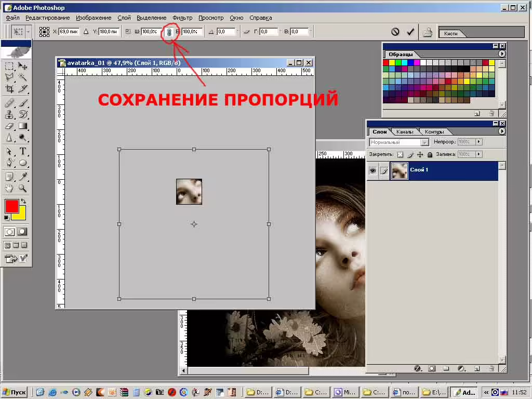Select the Move tool
This screenshot has width=532, height=399.
tap(23, 66)
